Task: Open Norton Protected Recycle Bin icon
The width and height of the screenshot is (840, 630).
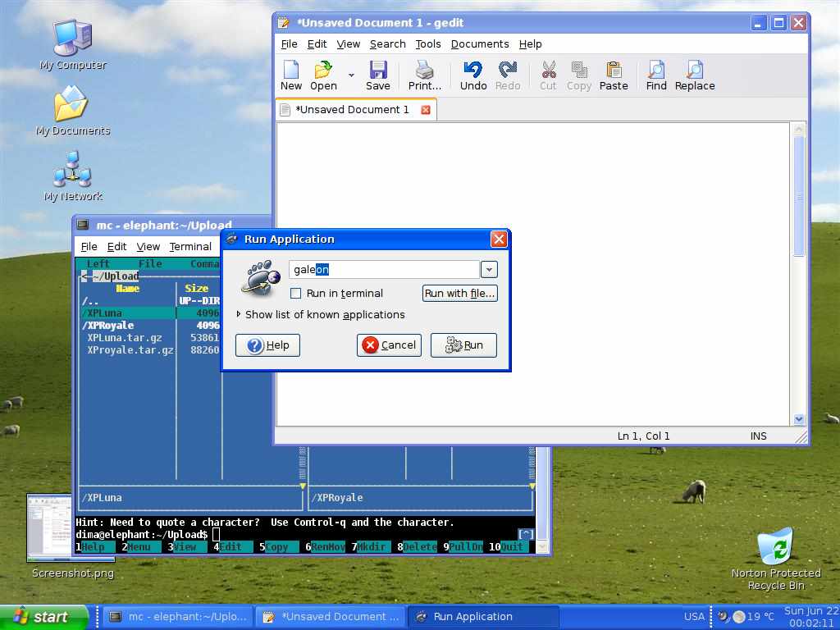Action: pyautogui.click(x=776, y=559)
